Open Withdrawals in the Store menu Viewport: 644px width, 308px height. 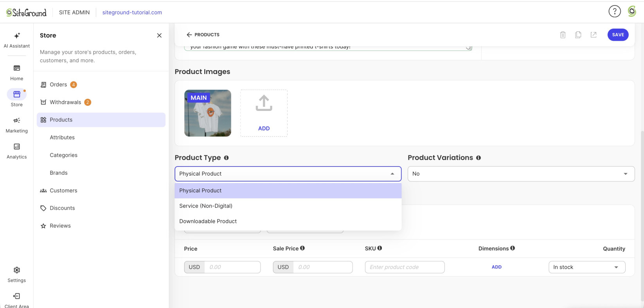(x=101, y=102)
